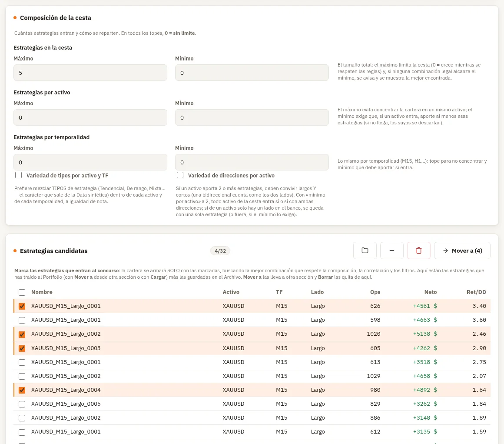Image resolution: width=504 pixels, height=444 pixels.
Task: Select the XAUUSD_M15_Largo_0004 strategy name
Action: [x=66, y=390]
